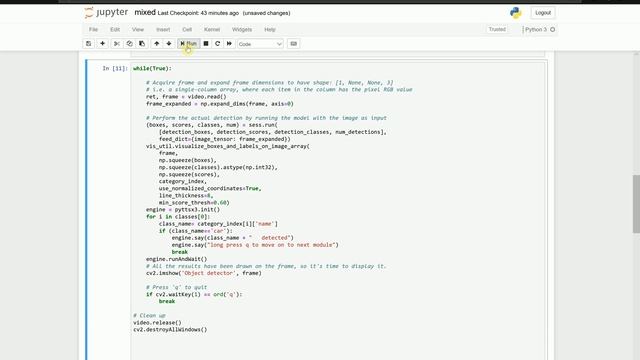640x360 pixels.
Task: Click the save and checkpoint icon
Action: click(89, 44)
